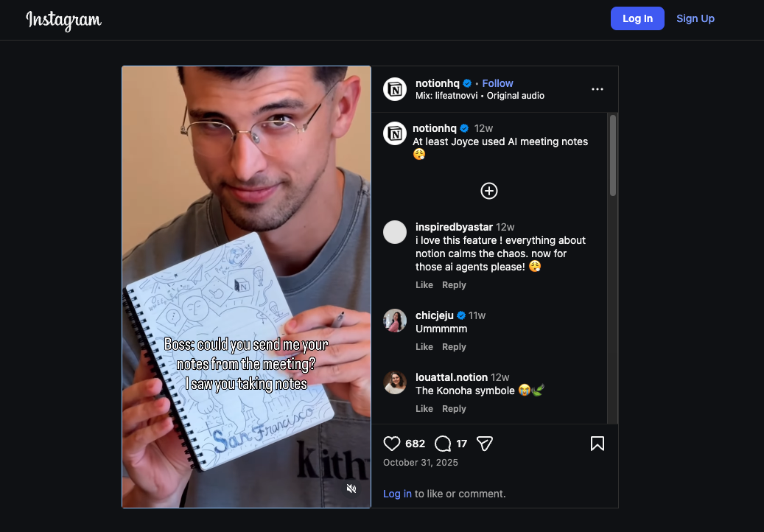
Task: Follow notionhq via the Follow link
Action: point(497,83)
